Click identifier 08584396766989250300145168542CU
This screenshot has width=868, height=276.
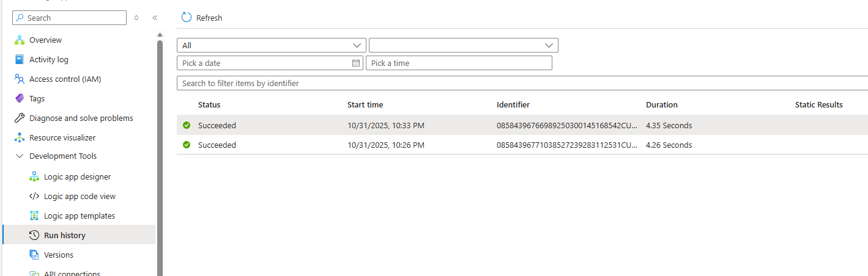568,125
